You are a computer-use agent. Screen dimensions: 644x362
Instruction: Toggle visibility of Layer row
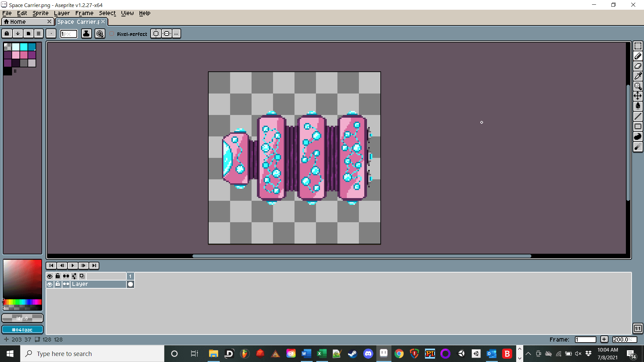(x=50, y=284)
